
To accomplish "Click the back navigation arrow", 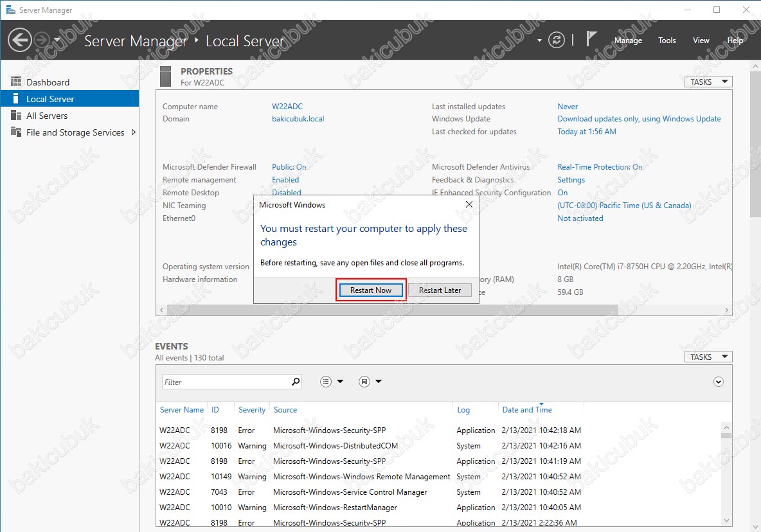I will coord(20,40).
